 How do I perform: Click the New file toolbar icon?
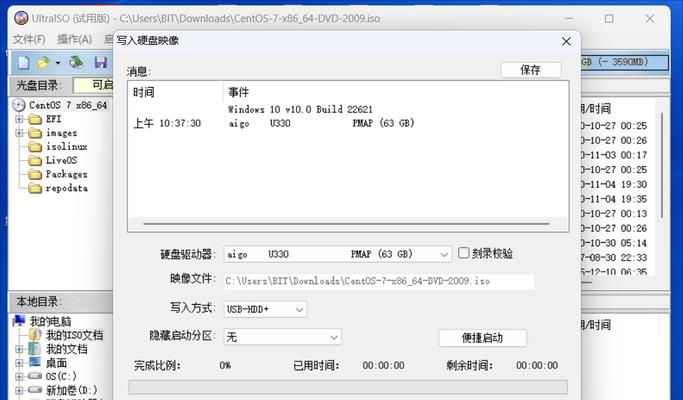24,63
